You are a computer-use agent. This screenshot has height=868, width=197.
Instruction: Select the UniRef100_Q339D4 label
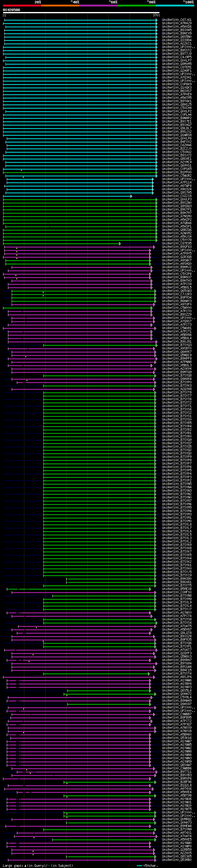tap(177, 40)
